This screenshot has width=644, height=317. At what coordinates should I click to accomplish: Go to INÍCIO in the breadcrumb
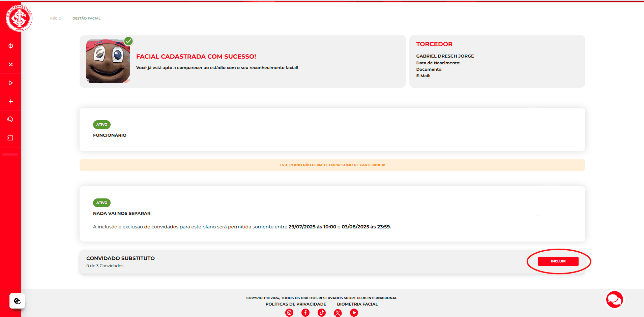tap(56, 19)
